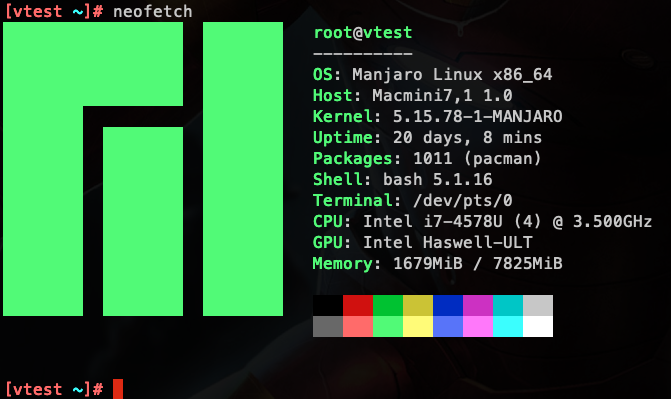Click the Kernel version line
671x399 pixels.
pos(437,116)
